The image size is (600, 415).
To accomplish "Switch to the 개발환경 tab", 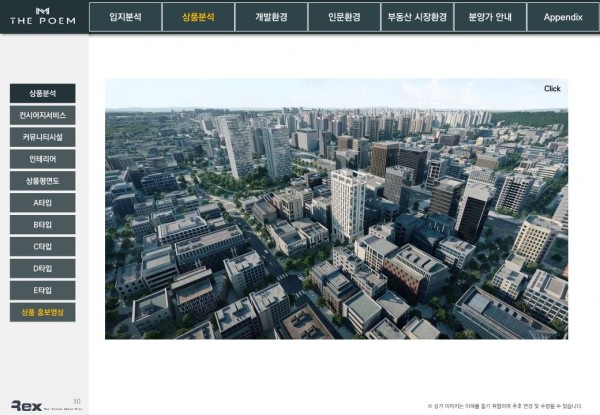I will click(271, 17).
